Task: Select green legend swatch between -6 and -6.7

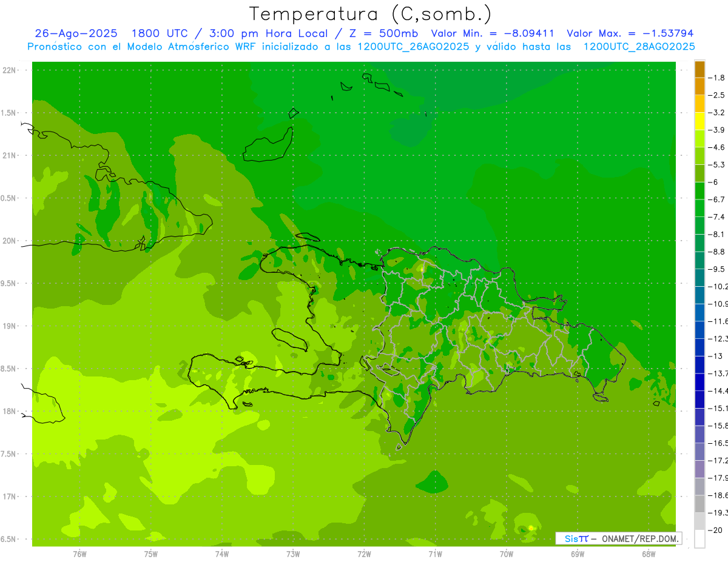Action: tap(699, 191)
